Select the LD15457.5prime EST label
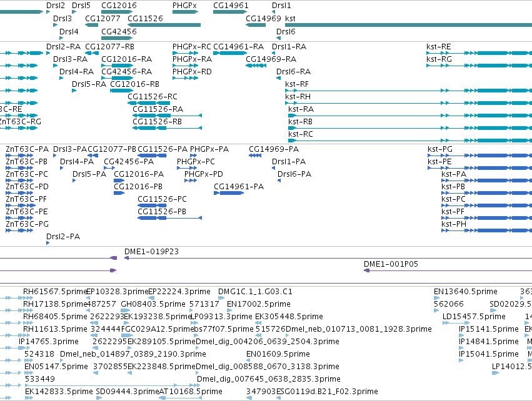This screenshot has height=401, width=532. (x=474, y=317)
